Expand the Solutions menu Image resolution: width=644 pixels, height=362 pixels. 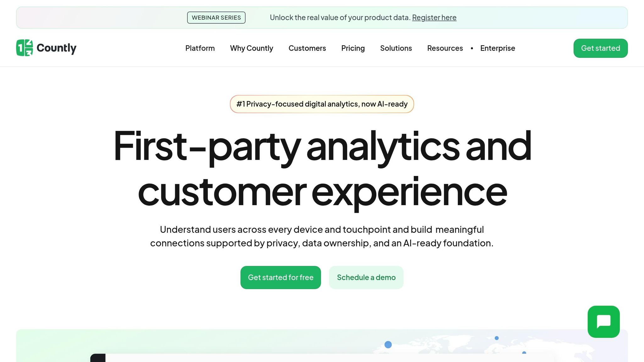pyautogui.click(x=396, y=48)
